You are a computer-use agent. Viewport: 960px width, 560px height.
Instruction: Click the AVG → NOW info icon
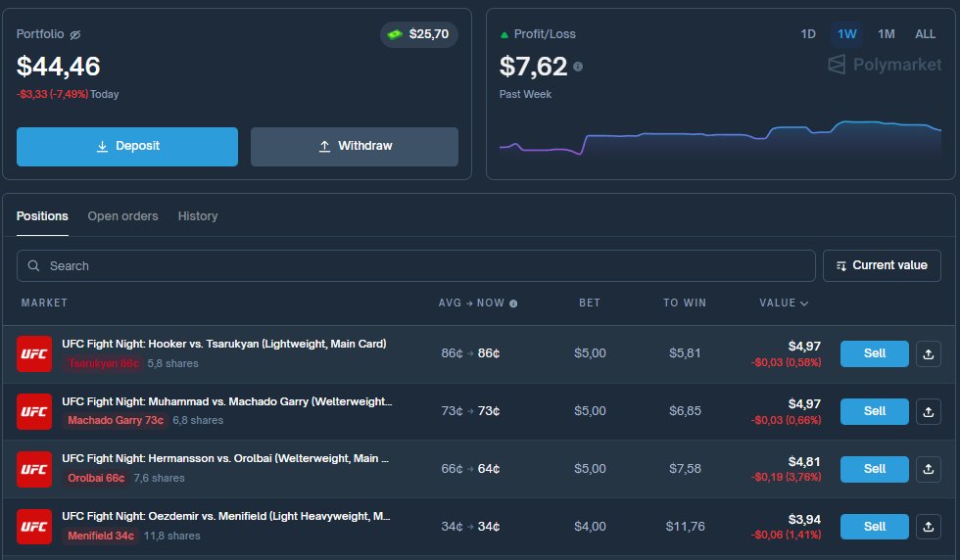(x=513, y=303)
